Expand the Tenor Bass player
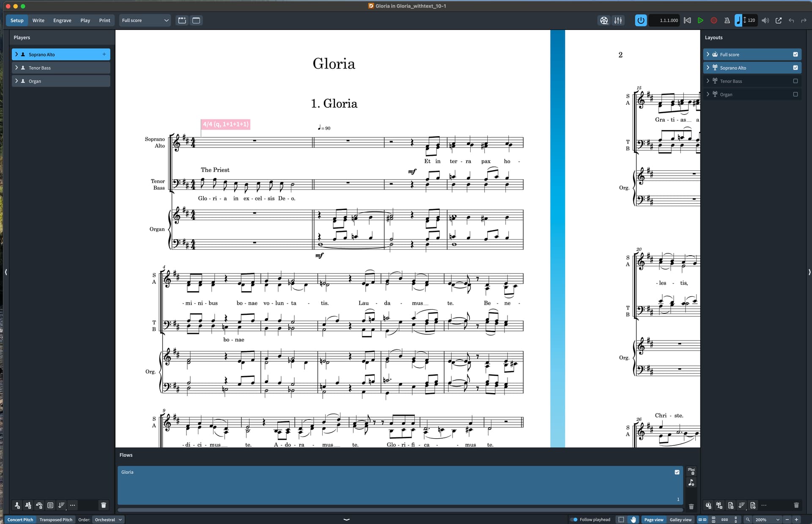812x524 pixels. pyautogui.click(x=16, y=68)
